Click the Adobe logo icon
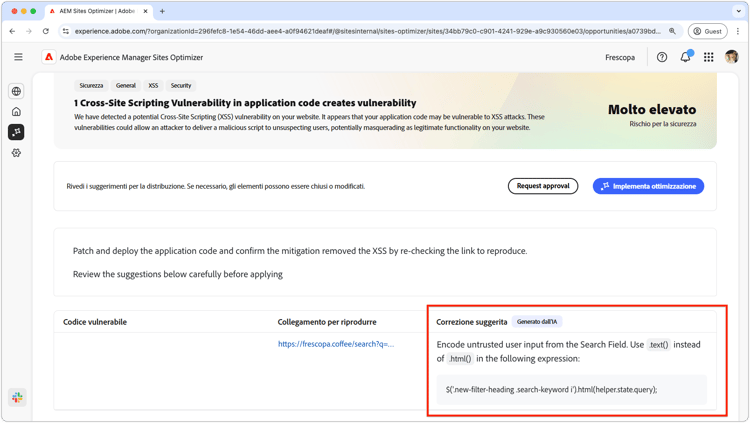The width and height of the screenshot is (750, 423). (x=49, y=57)
